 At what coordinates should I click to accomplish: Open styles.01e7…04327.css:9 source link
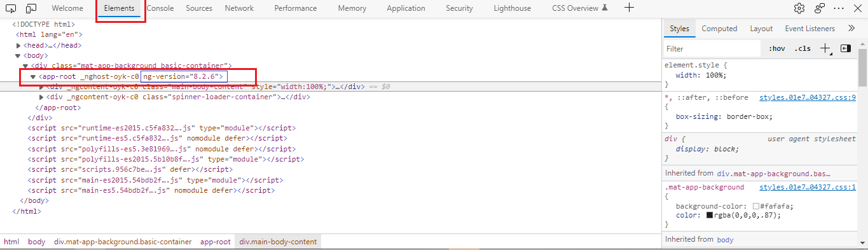(808, 98)
